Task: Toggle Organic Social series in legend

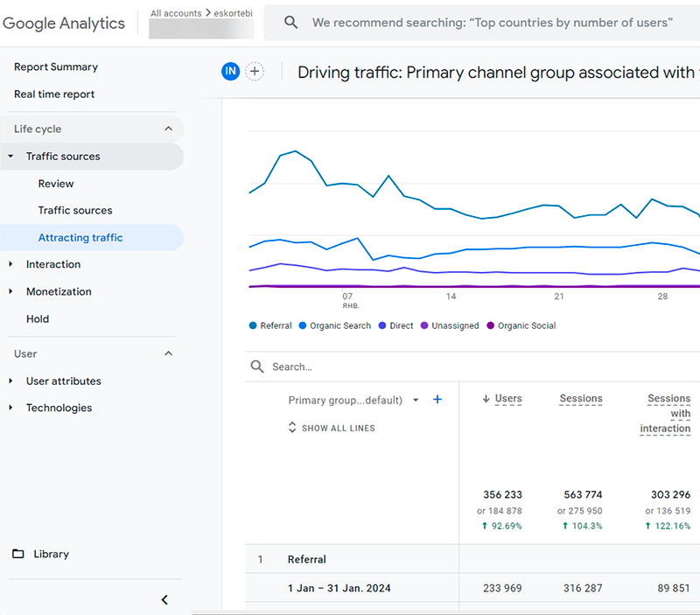Action: [x=521, y=325]
